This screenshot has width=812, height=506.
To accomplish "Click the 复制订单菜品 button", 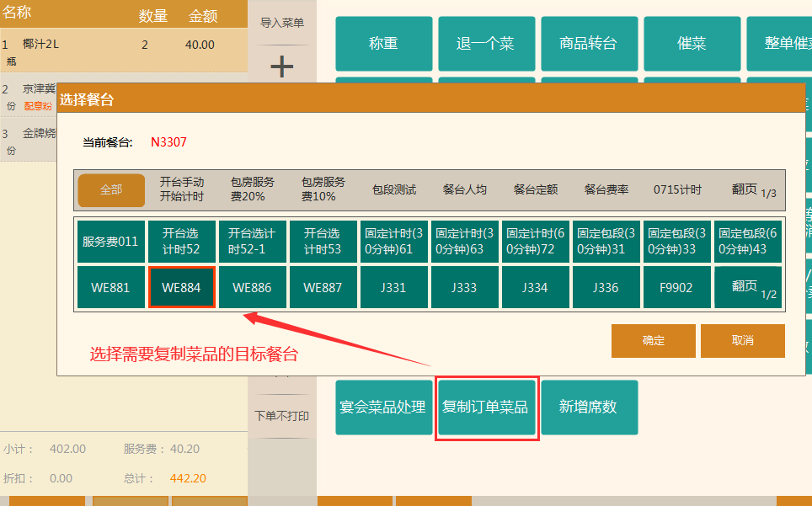I will point(486,407).
